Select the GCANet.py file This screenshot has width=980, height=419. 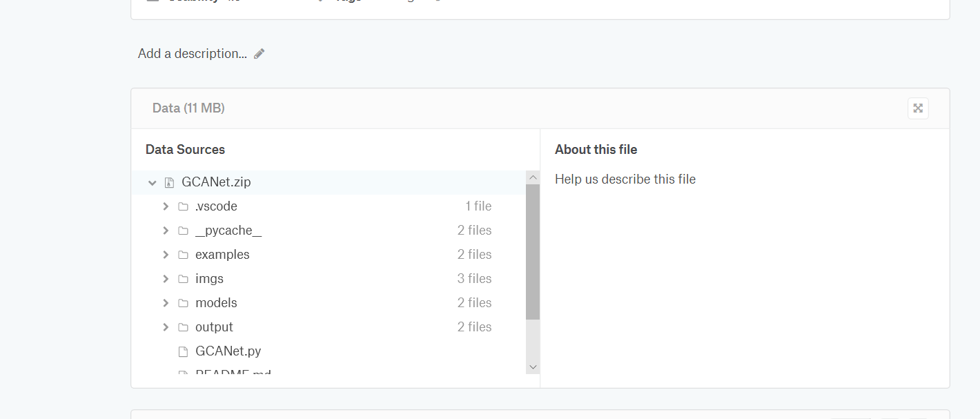click(228, 351)
